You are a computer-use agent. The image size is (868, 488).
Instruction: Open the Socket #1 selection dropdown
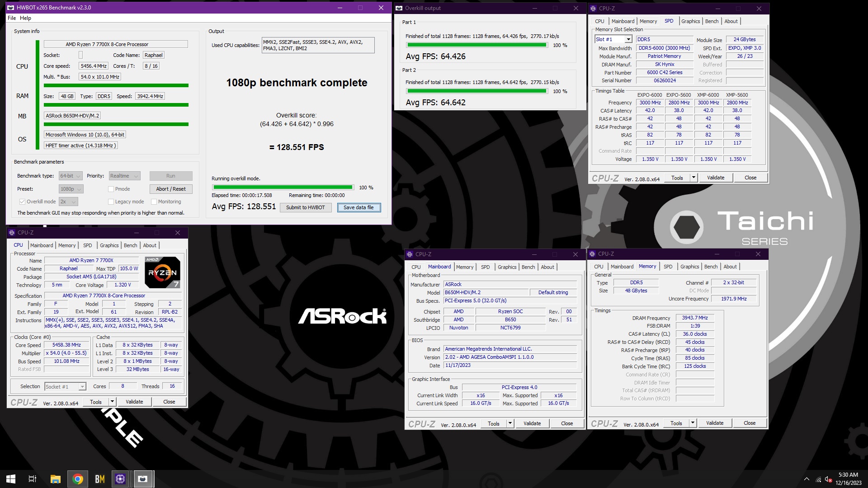65,386
